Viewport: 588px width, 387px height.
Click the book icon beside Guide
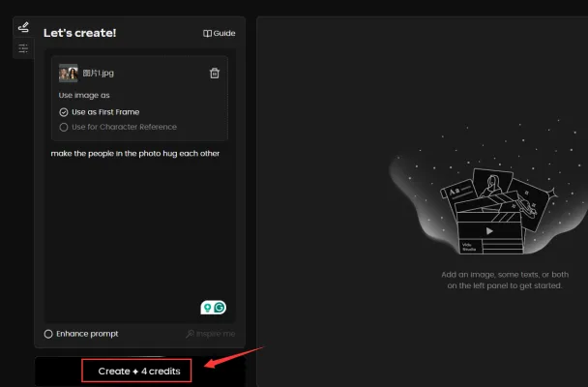click(207, 33)
